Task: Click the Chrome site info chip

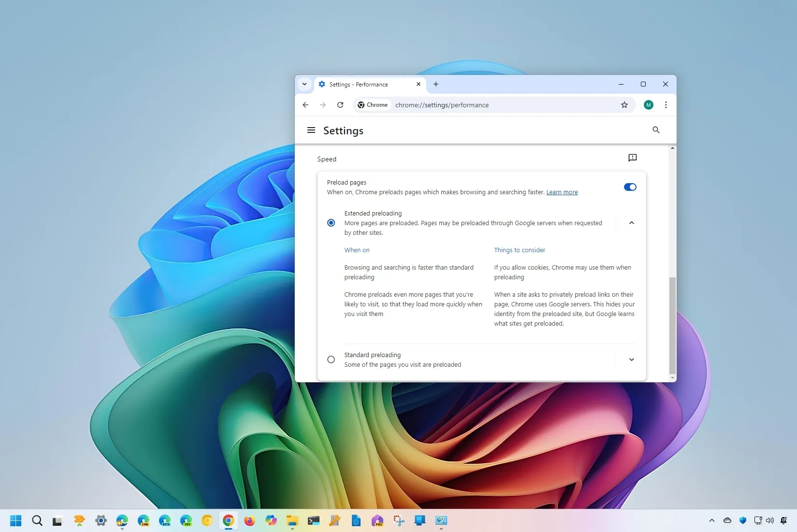Action: pos(373,105)
